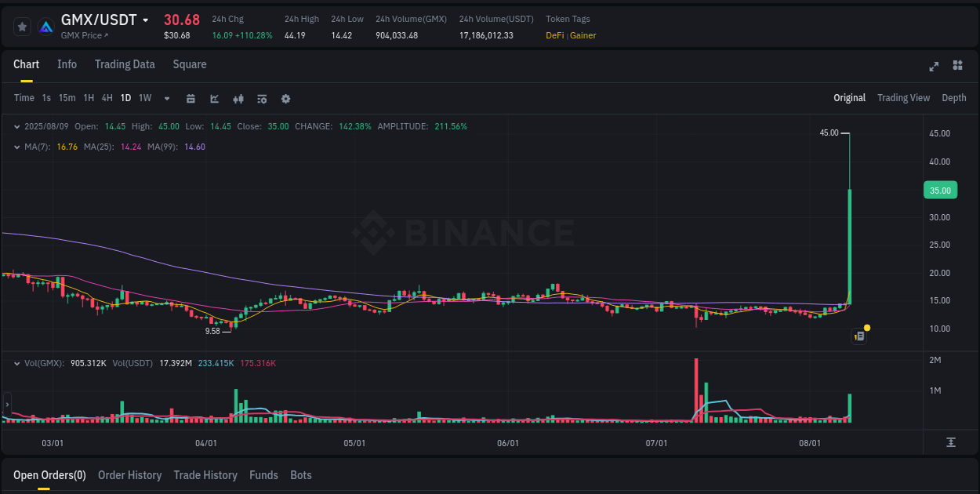
Task: Click the indicators panel icon next to gear
Action: [261, 99]
